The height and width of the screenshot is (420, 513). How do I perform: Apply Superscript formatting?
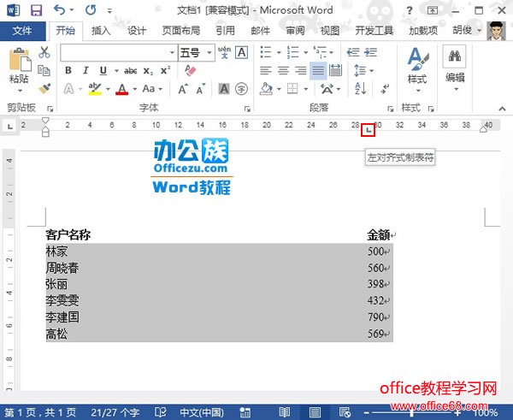tap(165, 70)
